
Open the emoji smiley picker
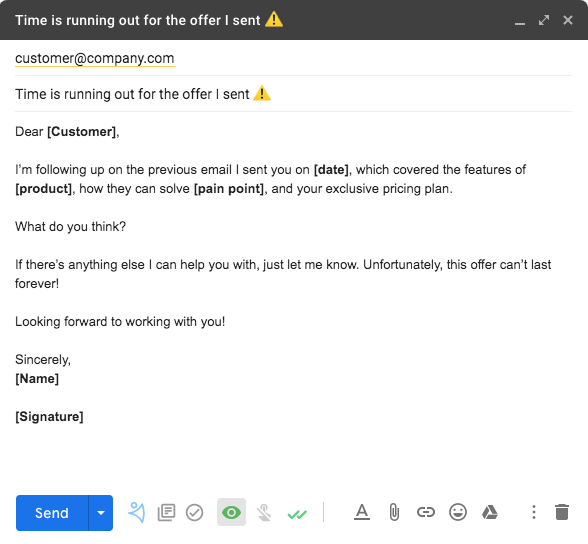point(458,513)
